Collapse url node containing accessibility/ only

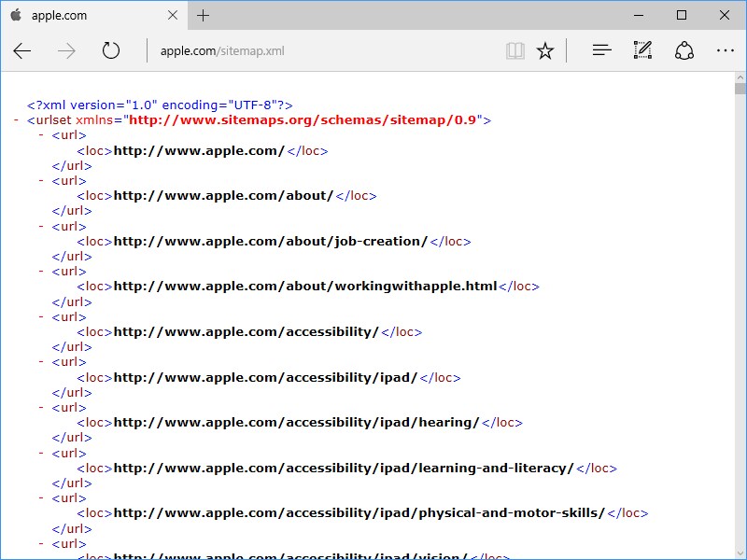point(41,316)
